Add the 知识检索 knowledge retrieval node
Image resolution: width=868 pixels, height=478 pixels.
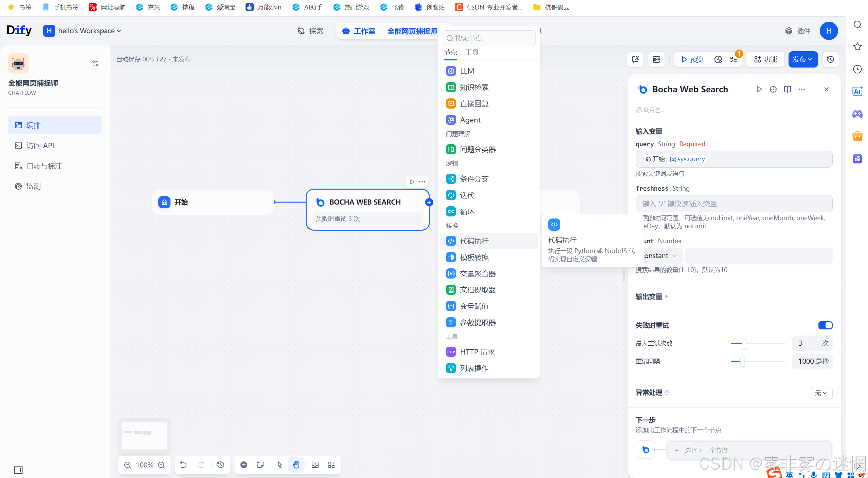coord(488,87)
